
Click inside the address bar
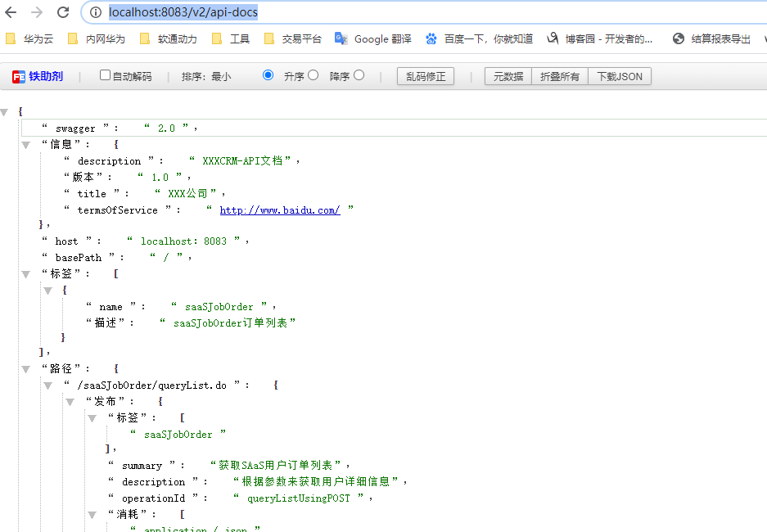pyautogui.click(x=205, y=12)
